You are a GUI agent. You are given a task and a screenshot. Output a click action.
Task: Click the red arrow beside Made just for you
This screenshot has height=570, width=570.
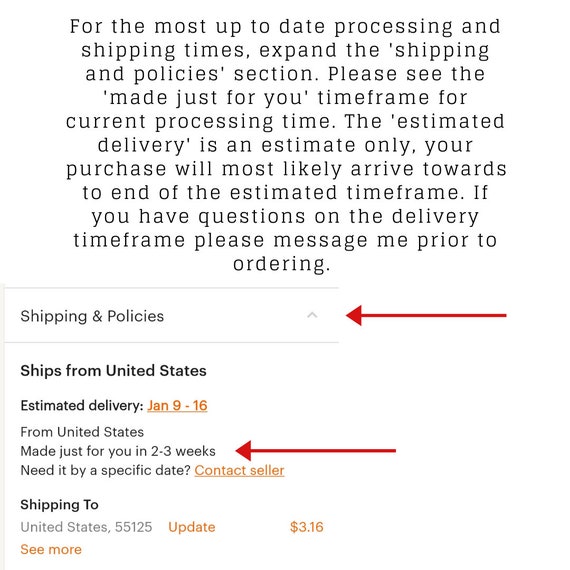[x=316, y=450]
